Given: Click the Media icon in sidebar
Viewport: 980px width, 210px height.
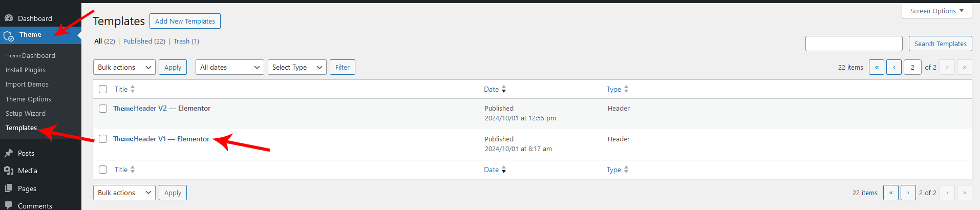Looking at the screenshot, I should tap(9, 171).
